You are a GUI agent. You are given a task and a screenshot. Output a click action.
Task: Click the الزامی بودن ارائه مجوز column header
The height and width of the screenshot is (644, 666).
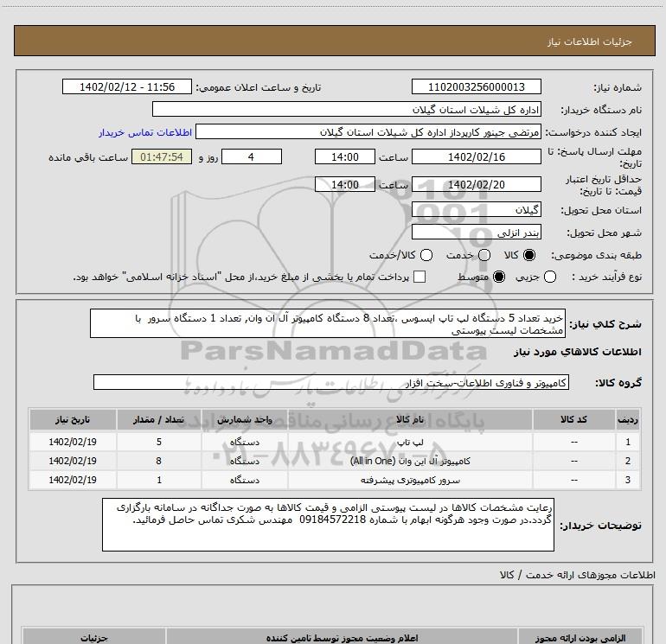tap(580, 638)
